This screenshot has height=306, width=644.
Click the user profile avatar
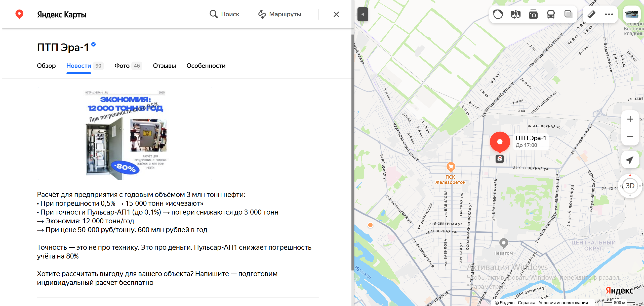[x=632, y=14]
